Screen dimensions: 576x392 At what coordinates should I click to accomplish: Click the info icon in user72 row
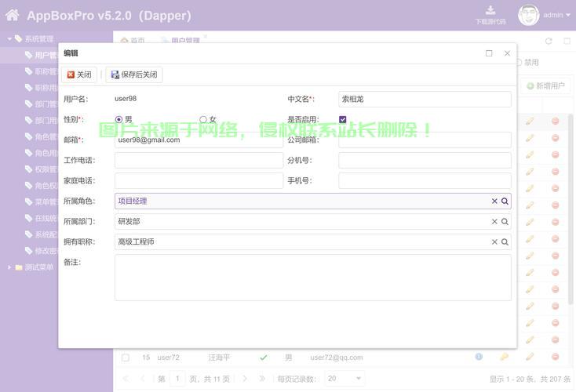click(479, 357)
